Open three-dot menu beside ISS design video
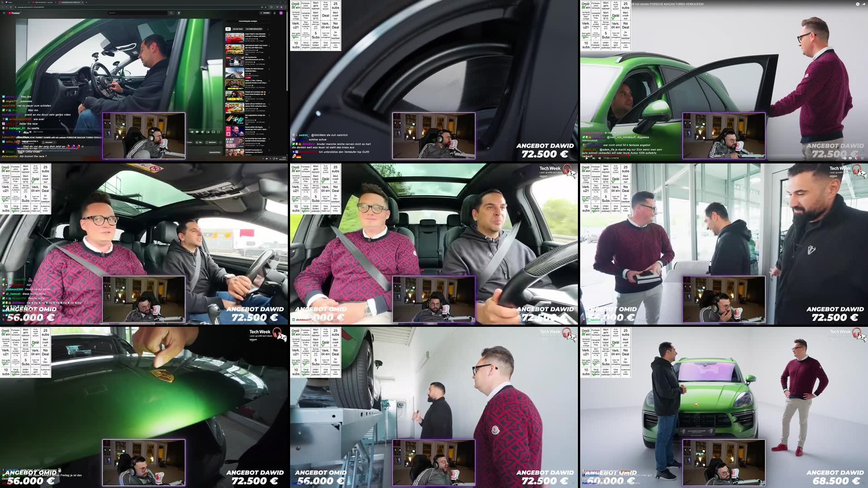 [x=269, y=116]
